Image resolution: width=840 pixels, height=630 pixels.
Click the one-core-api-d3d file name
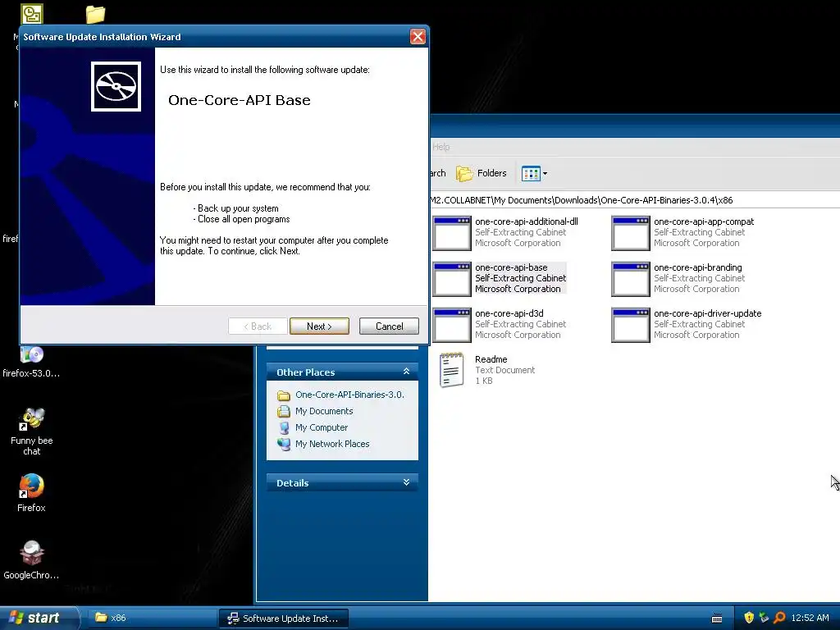(509, 313)
